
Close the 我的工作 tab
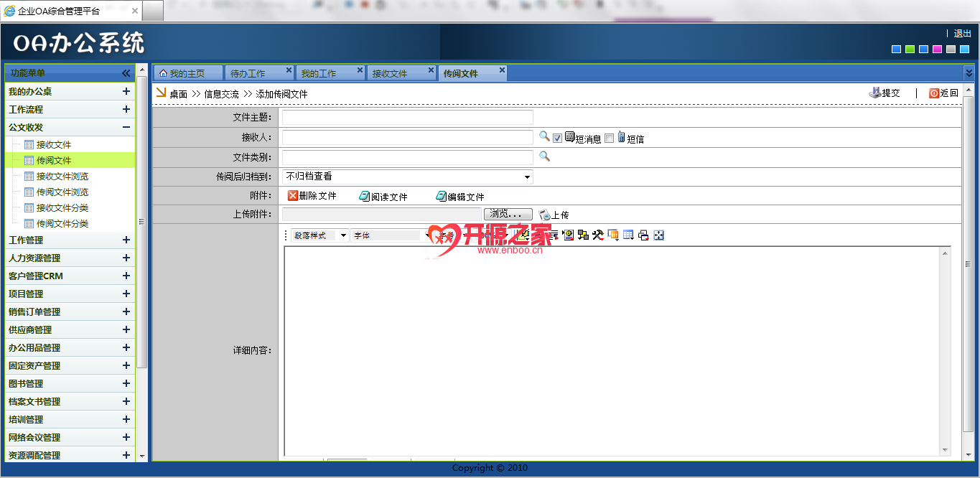pos(360,70)
